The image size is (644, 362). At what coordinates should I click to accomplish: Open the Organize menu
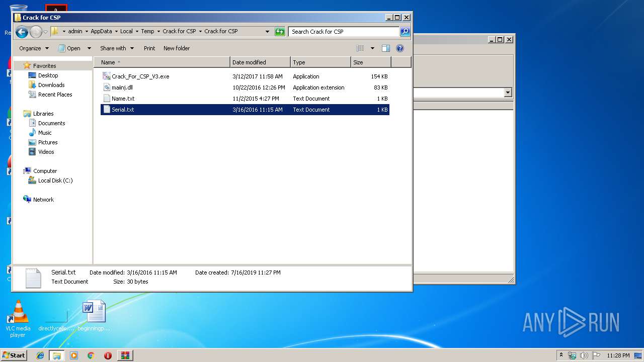point(34,48)
